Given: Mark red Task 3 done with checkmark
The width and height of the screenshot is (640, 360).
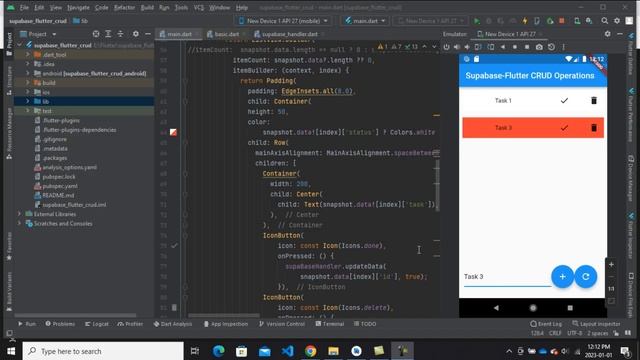Looking at the screenshot, I should click(x=564, y=128).
